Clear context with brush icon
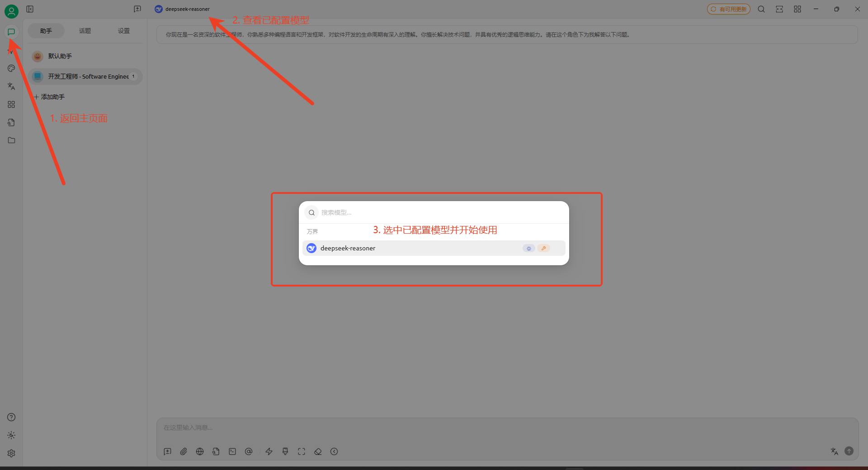This screenshot has height=470, width=868. click(285, 451)
